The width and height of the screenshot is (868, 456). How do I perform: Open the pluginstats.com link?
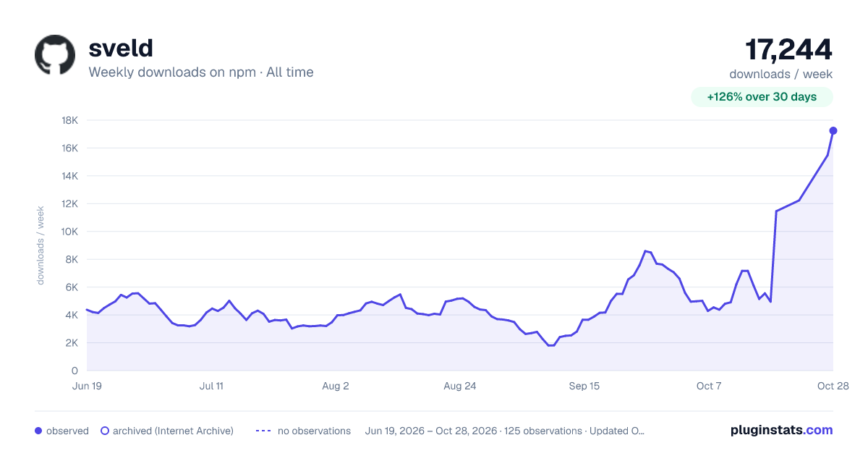pyautogui.click(x=782, y=430)
